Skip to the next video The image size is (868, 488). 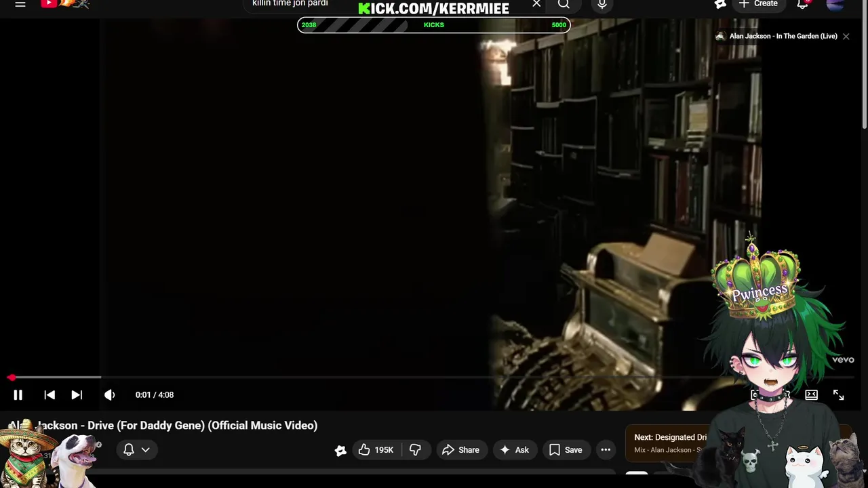tap(77, 395)
